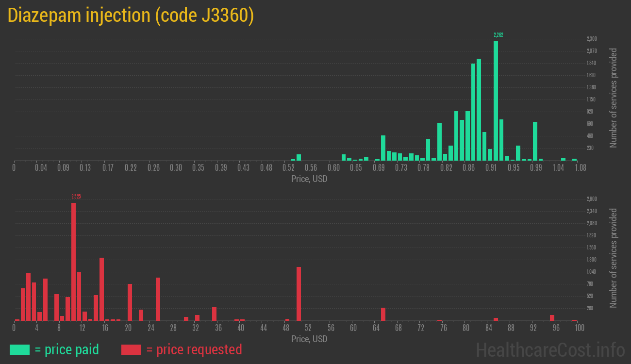Click the red price requested legend swatch

(x=131, y=349)
